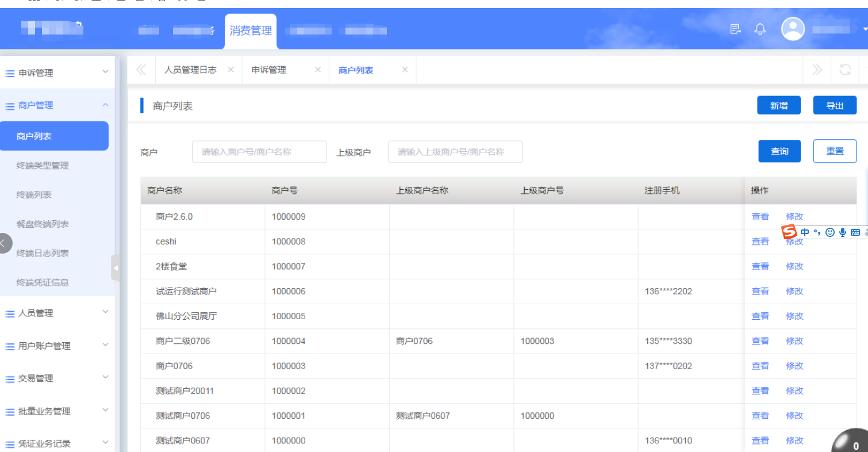Refresh the current tab page
The height and width of the screenshot is (452, 868).
(x=845, y=70)
